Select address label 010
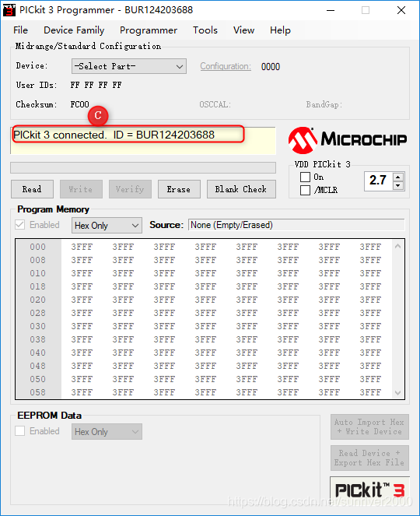 tap(38, 273)
